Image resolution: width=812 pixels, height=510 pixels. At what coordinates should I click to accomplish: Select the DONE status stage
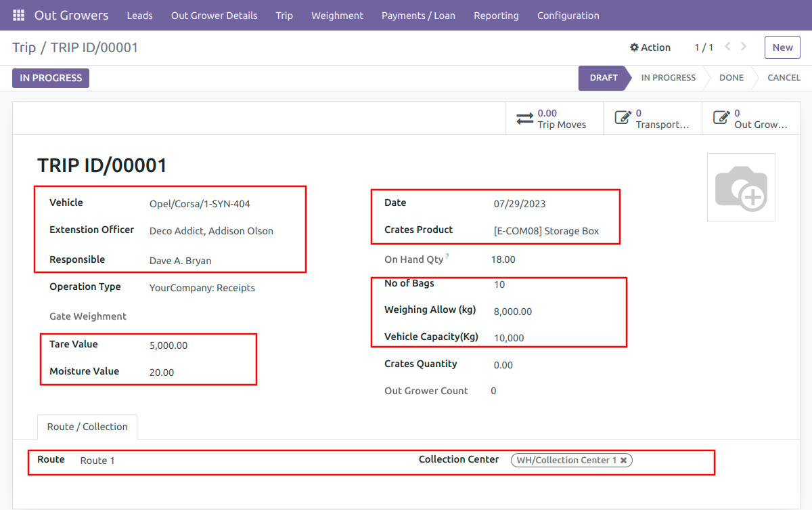point(731,78)
